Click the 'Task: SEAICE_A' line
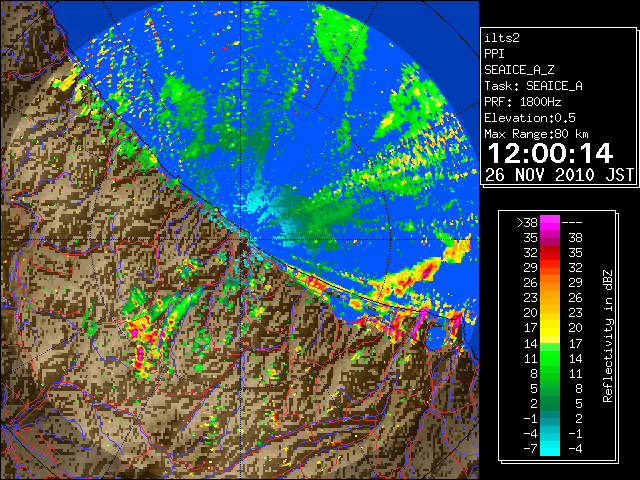 click(533, 86)
